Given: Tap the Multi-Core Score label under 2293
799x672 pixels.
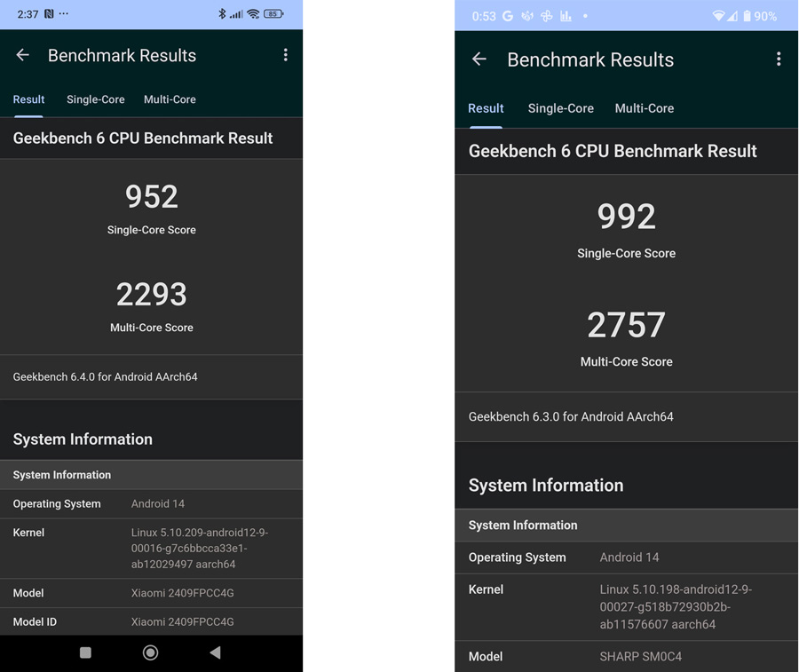Looking at the screenshot, I should coord(151,328).
